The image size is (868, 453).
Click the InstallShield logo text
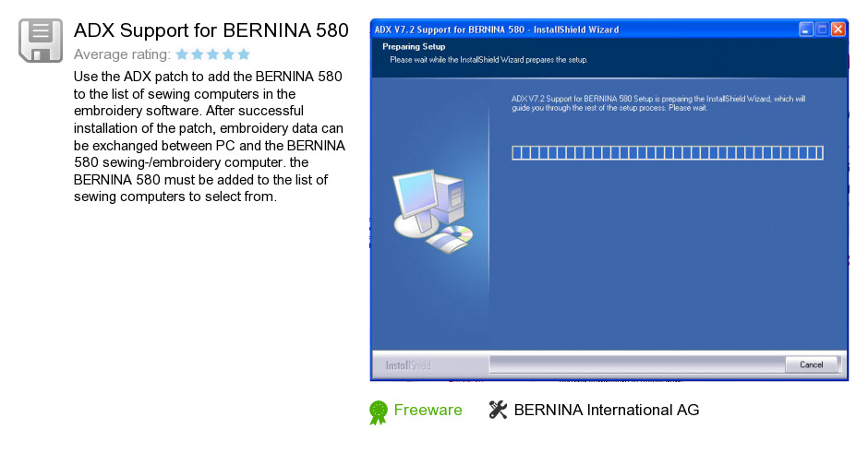tap(408, 365)
